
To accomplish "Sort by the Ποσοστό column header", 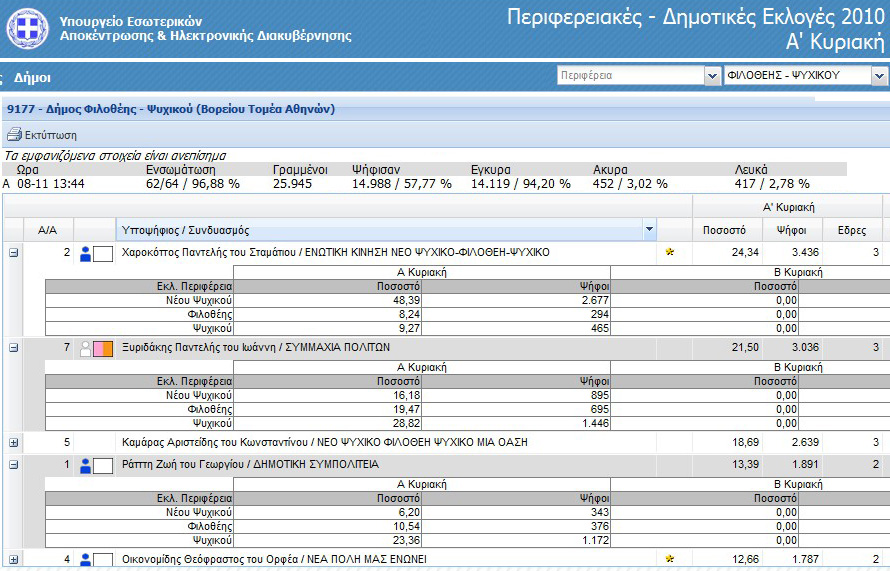I will click(x=724, y=230).
